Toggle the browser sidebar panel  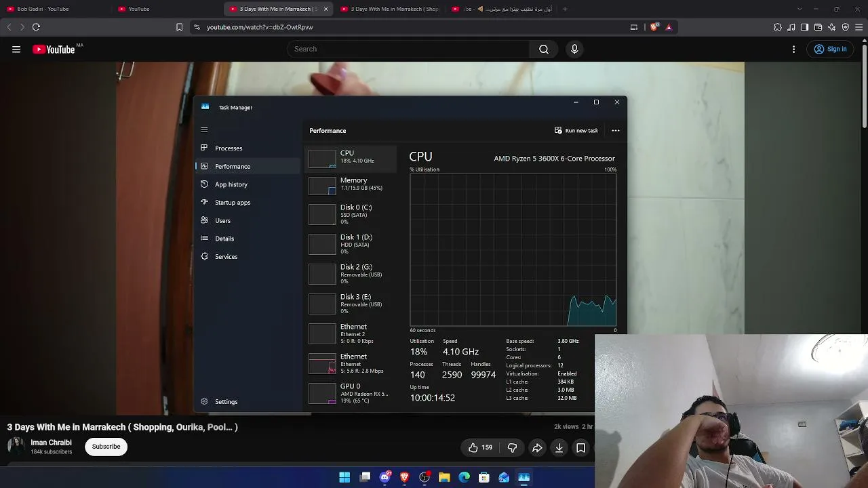coord(804,27)
